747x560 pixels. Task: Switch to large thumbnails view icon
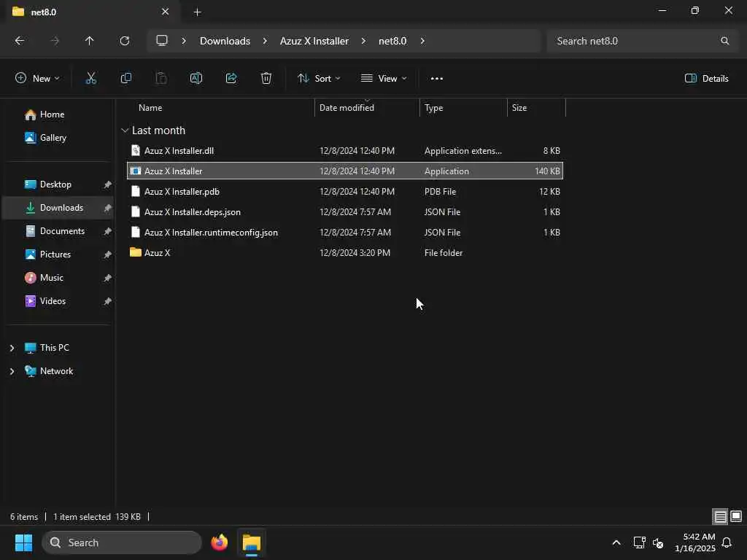(x=736, y=517)
